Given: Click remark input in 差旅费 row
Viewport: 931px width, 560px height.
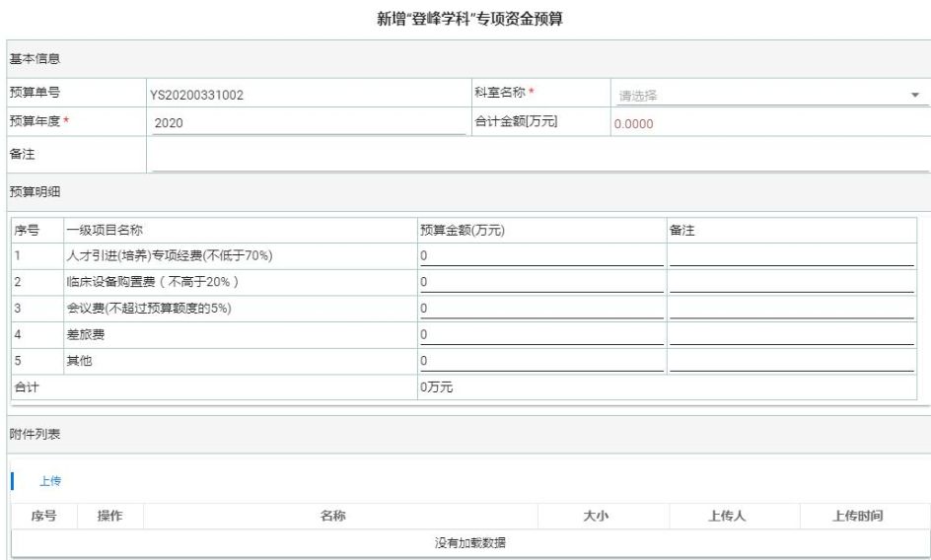Looking at the screenshot, I should coord(792,335).
